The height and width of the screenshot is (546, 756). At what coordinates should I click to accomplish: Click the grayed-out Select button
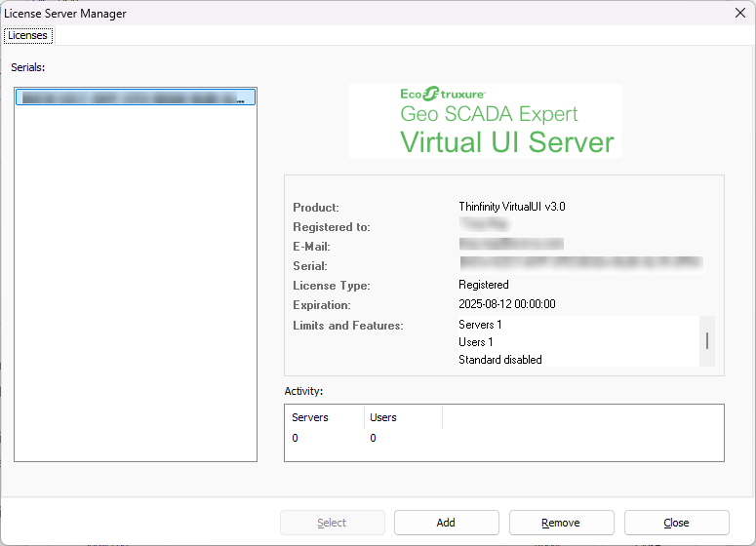click(332, 523)
